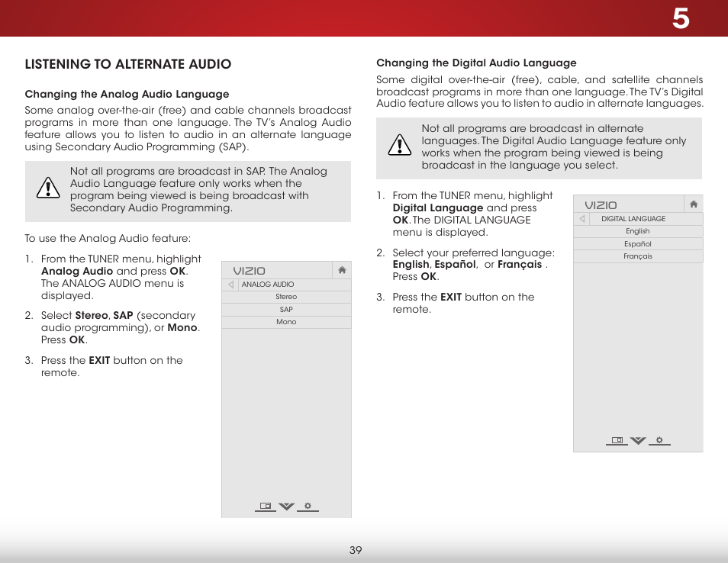Click the VIZIO logo in Analog Audio menu
The width and height of the screenshot is (728, 563).
tap(250, 271)
